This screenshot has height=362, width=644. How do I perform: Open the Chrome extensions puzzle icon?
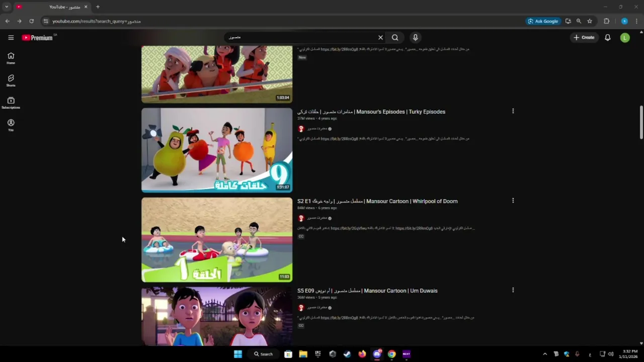click(606, 21)
